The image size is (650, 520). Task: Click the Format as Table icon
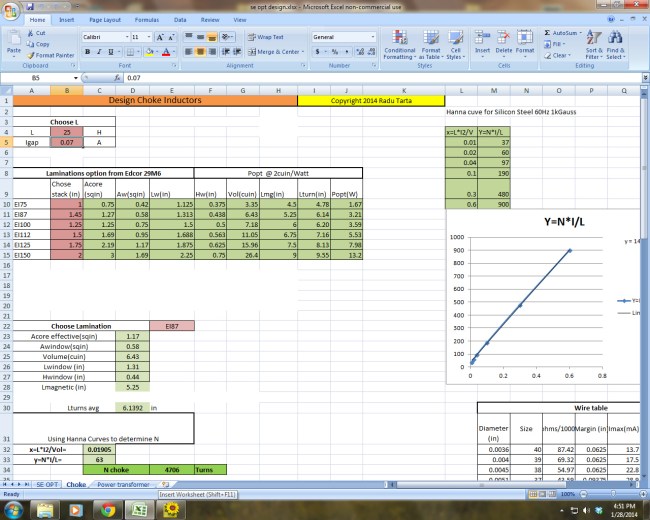(431, 44)
